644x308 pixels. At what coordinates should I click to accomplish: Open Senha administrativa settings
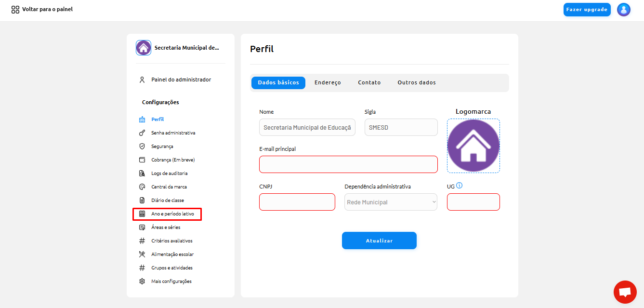[173, 133]
